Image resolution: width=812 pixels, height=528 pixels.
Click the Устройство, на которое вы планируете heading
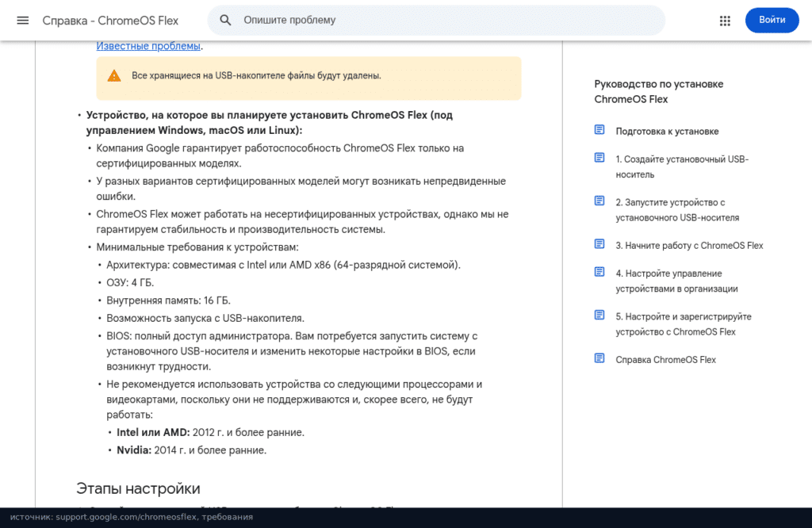coord(270,123)
